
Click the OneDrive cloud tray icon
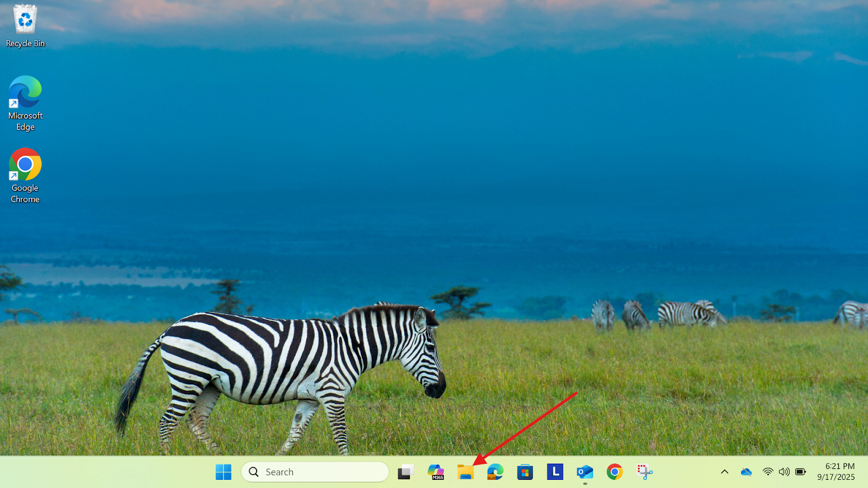pos(746,472)
